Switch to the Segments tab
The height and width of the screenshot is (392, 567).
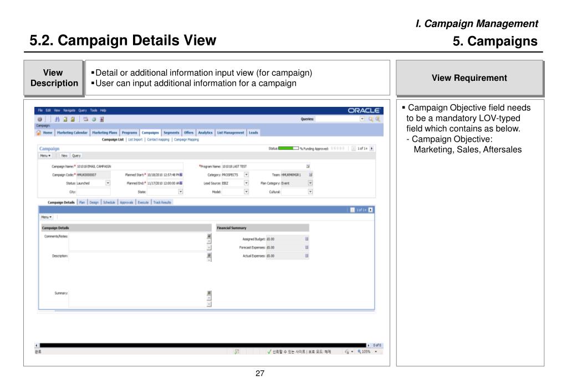click(171, 132)
